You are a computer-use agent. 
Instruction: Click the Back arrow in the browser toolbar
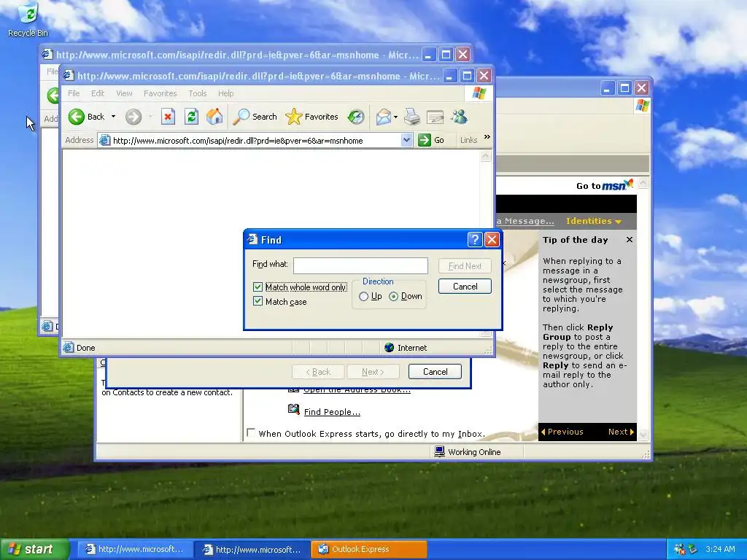(76, 117)
